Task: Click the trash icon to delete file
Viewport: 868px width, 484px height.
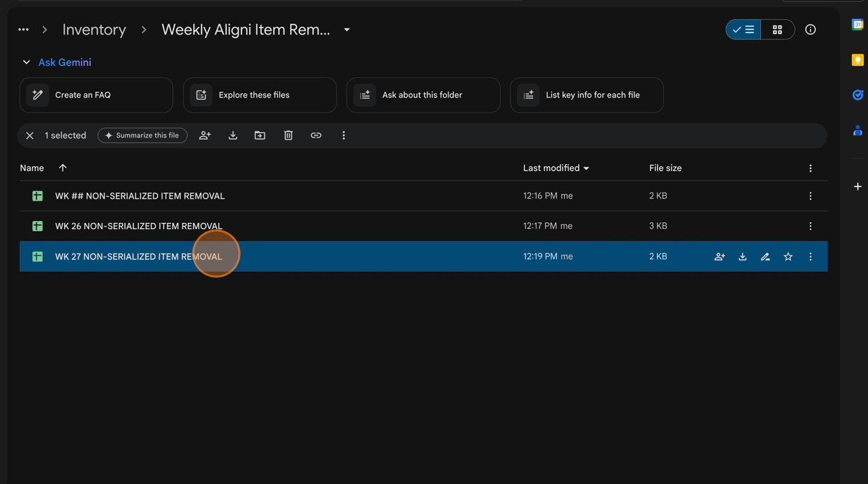Action: [x=288, y=136]
